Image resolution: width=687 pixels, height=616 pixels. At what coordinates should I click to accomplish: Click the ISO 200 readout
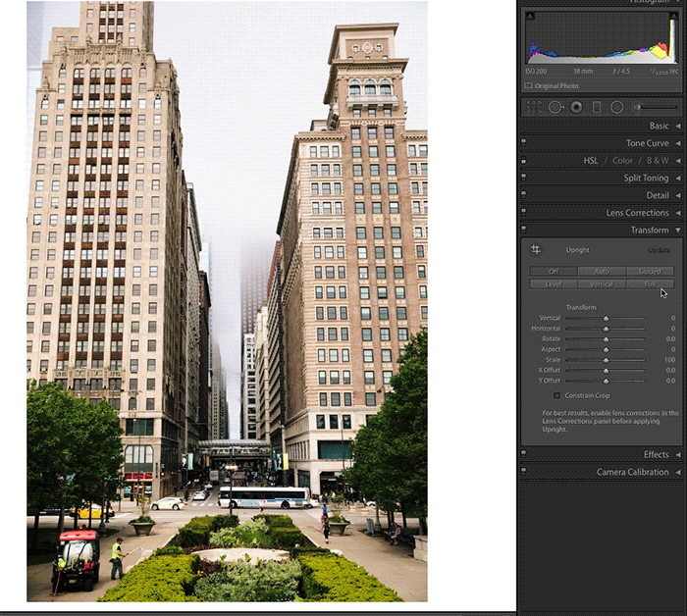point(536,71)
